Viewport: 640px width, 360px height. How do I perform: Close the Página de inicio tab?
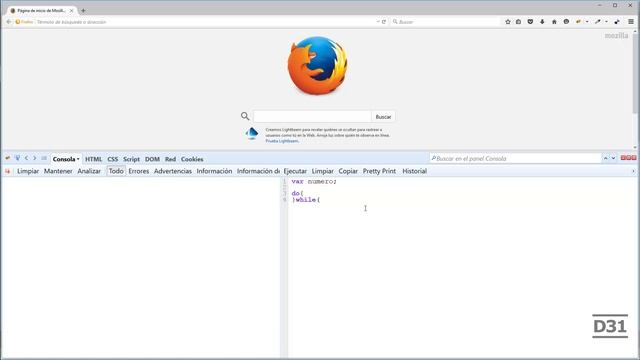click(71, 11)
